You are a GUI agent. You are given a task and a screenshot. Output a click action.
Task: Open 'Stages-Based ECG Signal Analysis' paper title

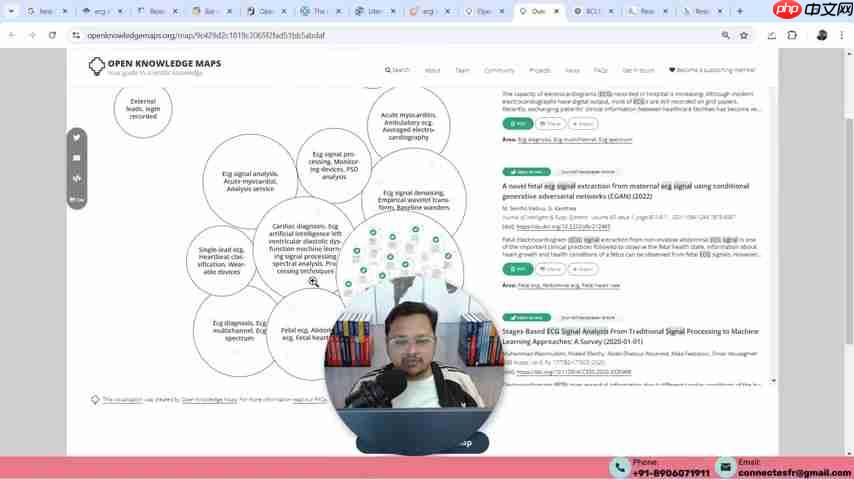[630, 336]
